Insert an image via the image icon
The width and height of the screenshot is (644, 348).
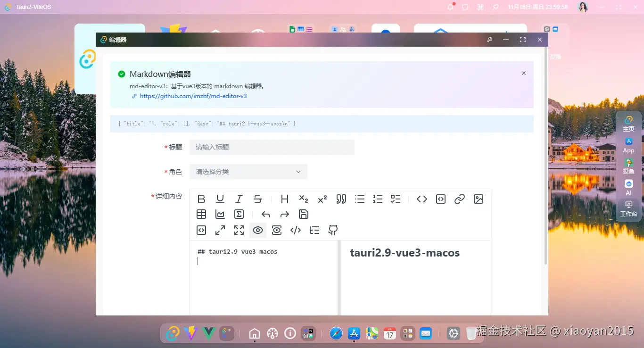pos(479,199)
